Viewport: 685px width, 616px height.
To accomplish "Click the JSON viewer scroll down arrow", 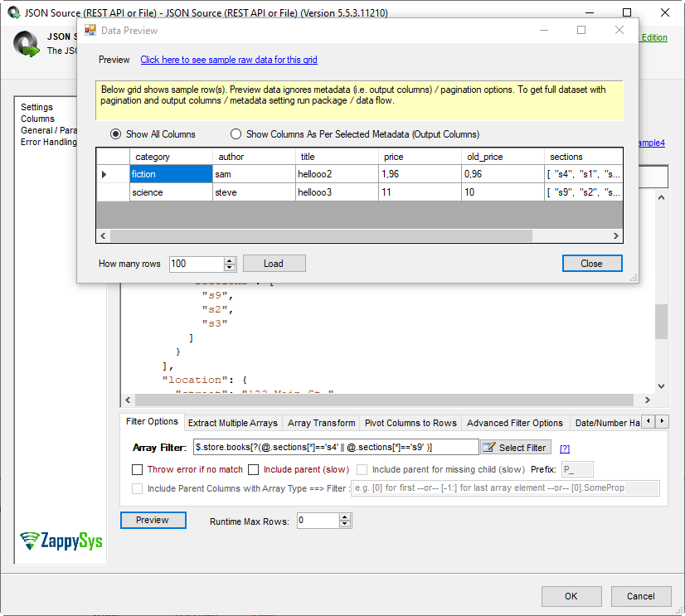I will 662,386.
